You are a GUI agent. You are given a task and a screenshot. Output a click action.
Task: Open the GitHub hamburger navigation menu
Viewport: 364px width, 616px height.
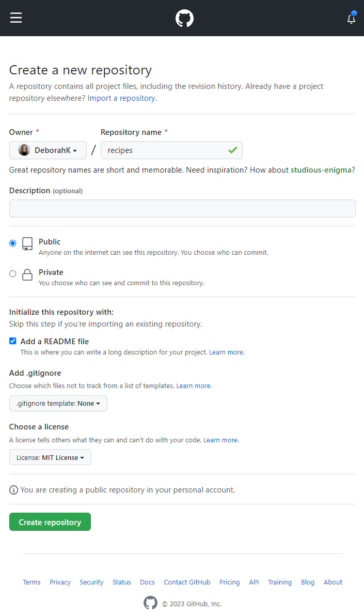15,17
